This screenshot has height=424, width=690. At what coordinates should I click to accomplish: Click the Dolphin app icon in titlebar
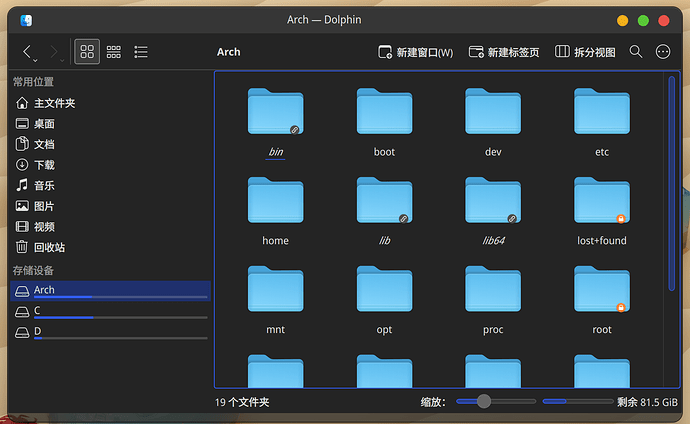tap(26, 20)
